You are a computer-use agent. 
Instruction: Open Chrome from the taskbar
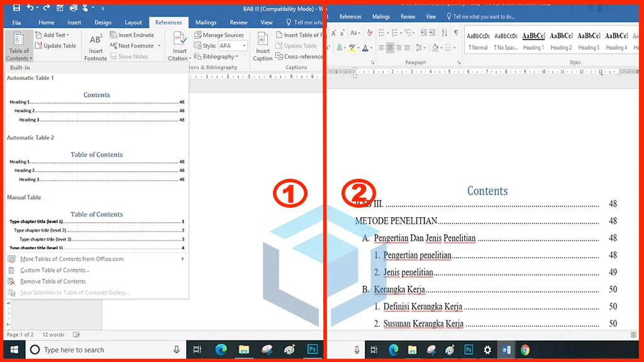(x=525, y=350)
